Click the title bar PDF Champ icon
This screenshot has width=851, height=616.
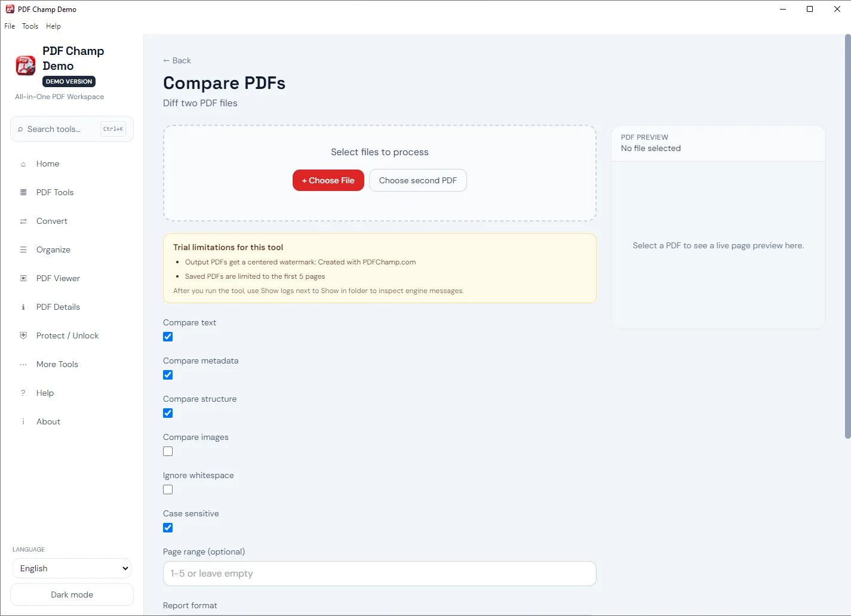click(10, 9)
